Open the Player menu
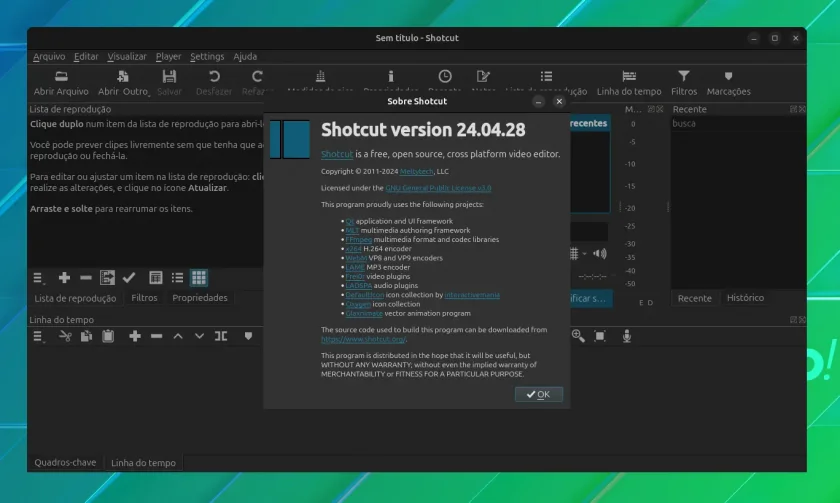840x503 pixels. pos(168,56)
